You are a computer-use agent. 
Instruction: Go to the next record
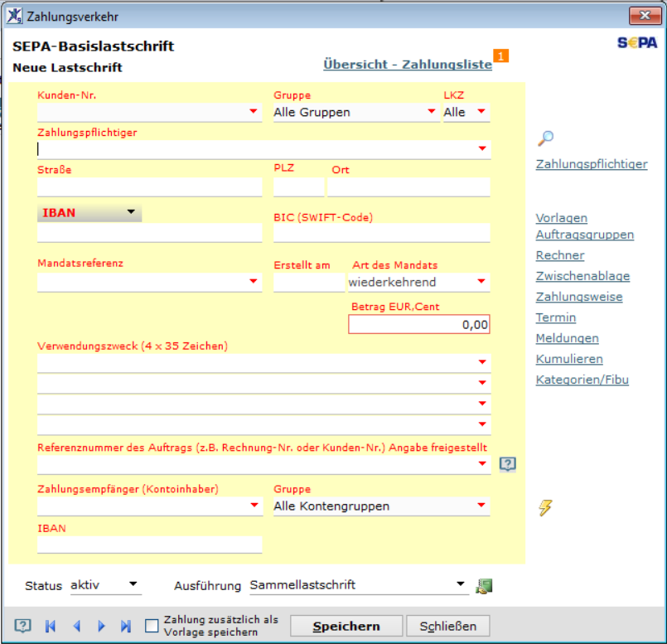click(101, 626)
